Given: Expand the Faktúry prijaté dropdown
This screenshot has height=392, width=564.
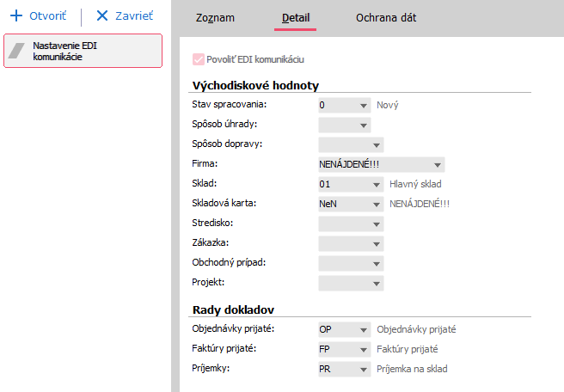Looking at the screenshot, I should [x=363, y=349].
